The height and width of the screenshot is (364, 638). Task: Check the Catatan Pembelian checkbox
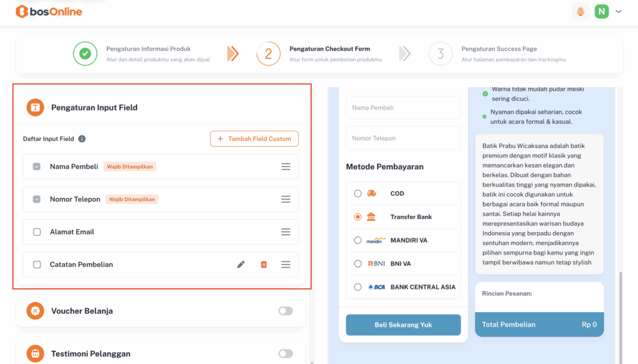pyautogui.click(x=37, y=264)
